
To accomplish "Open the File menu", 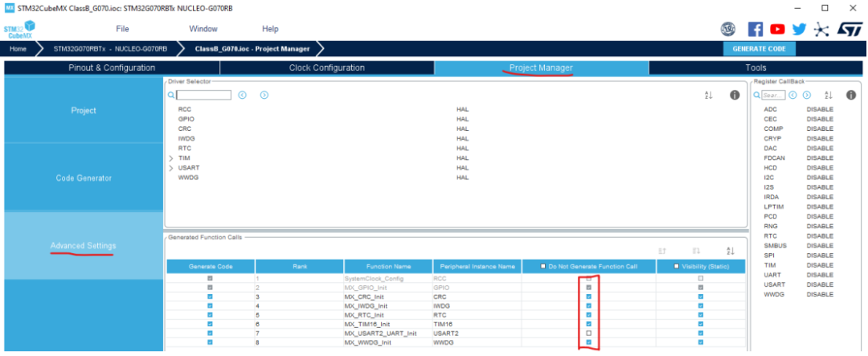I will pyautogui.click(x=122, y=29).
